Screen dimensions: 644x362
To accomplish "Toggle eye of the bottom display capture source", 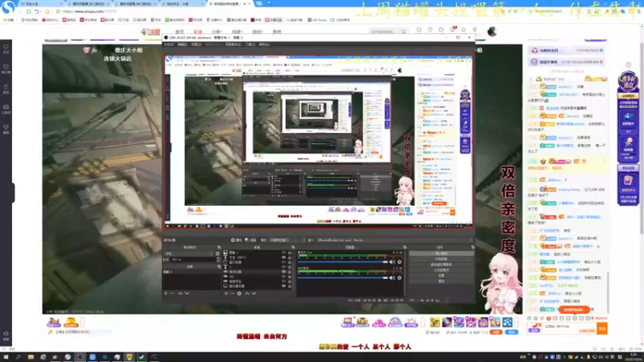I will coord(283,286).
